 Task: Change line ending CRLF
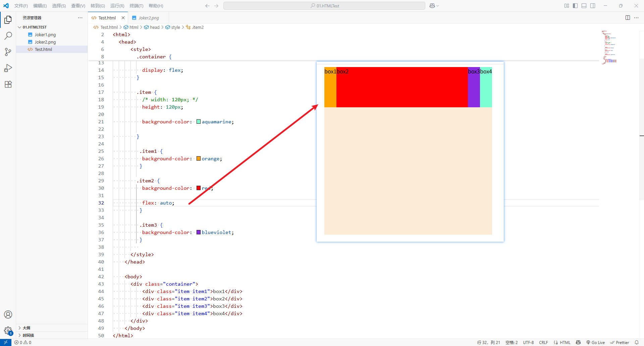click(543, 342)
